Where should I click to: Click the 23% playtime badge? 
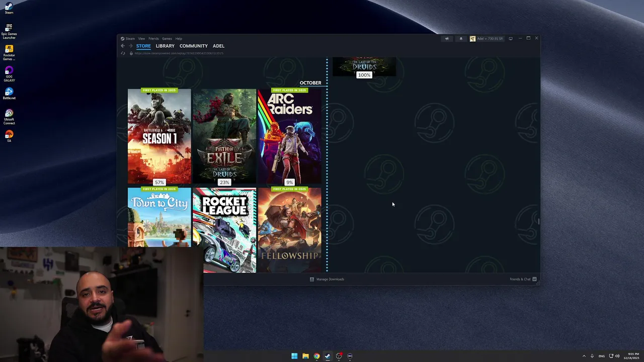224,182
